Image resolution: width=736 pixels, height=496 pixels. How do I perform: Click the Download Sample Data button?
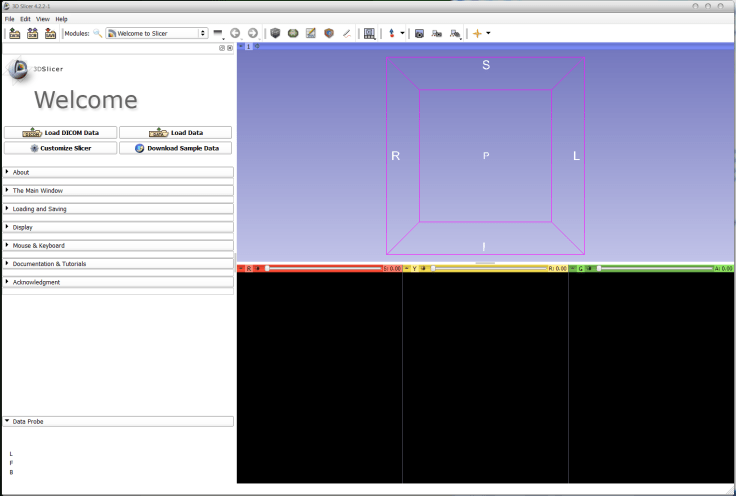click(x=176, y=148)
